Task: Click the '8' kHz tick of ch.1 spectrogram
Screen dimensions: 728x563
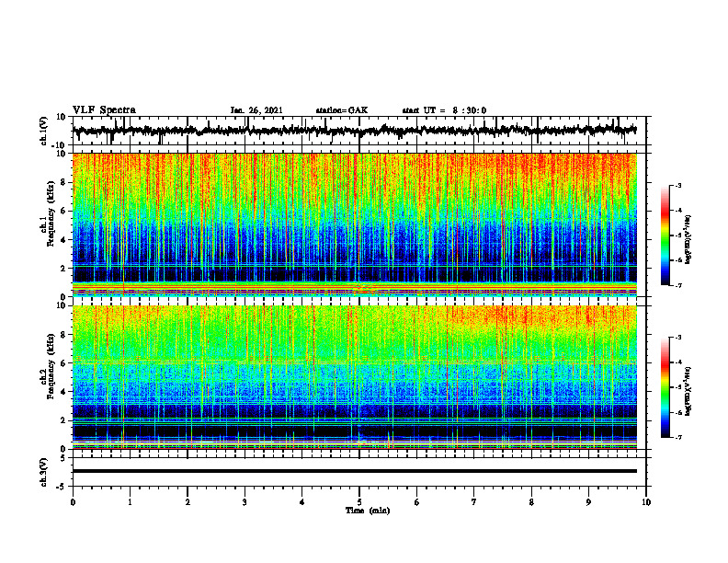Action: click(x=63, y=182)
